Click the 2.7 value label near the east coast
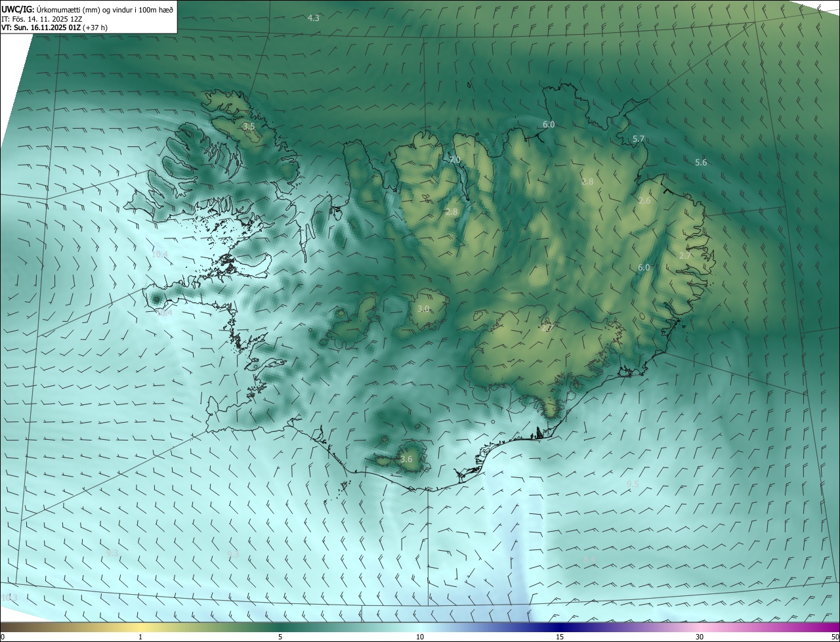The height and width of the screenshot is (642, 840). (685, 255)
